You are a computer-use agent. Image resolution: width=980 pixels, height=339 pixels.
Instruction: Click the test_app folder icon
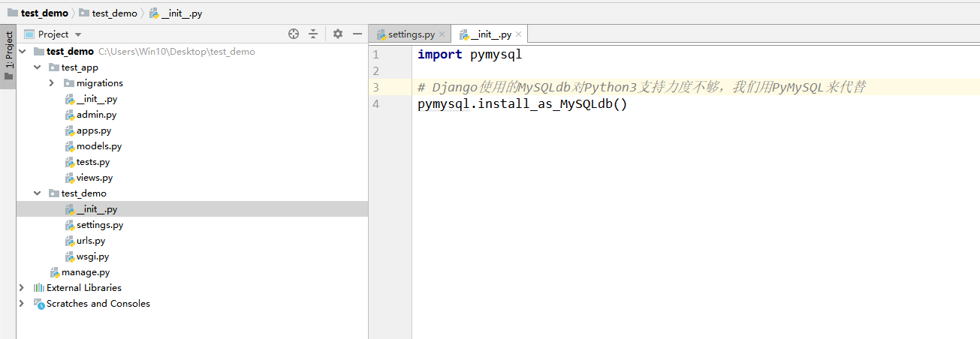click(x=54, y=67)
